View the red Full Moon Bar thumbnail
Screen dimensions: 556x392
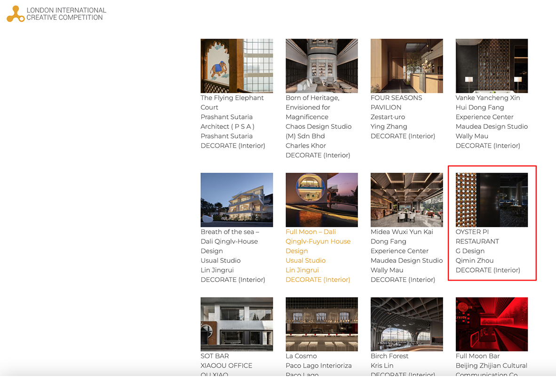pos(492,324)
